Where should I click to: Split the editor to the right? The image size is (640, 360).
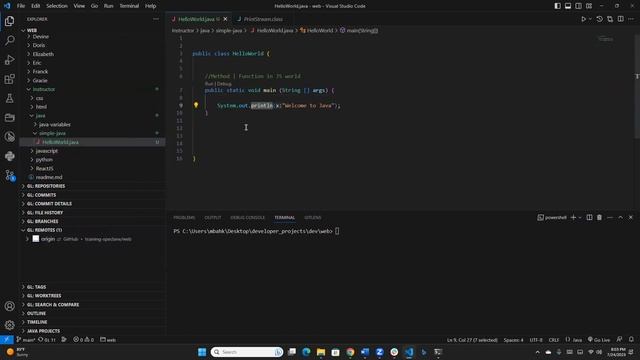pos(620,19)
